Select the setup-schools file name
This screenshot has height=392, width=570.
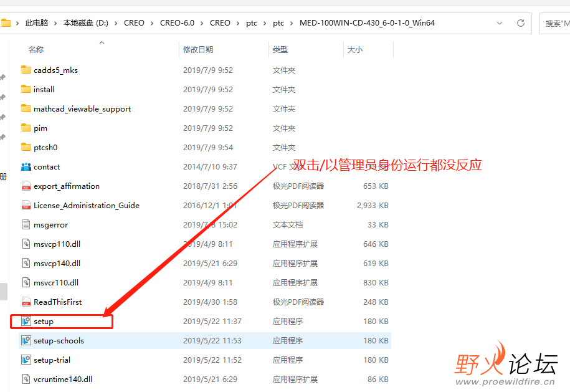pos(59,341)
